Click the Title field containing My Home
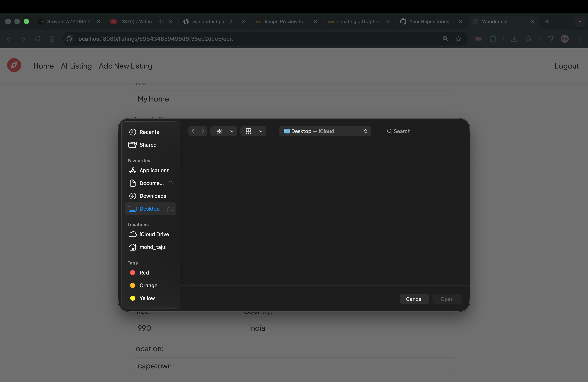This screenshot has height=382, width=588. (294, 99)
